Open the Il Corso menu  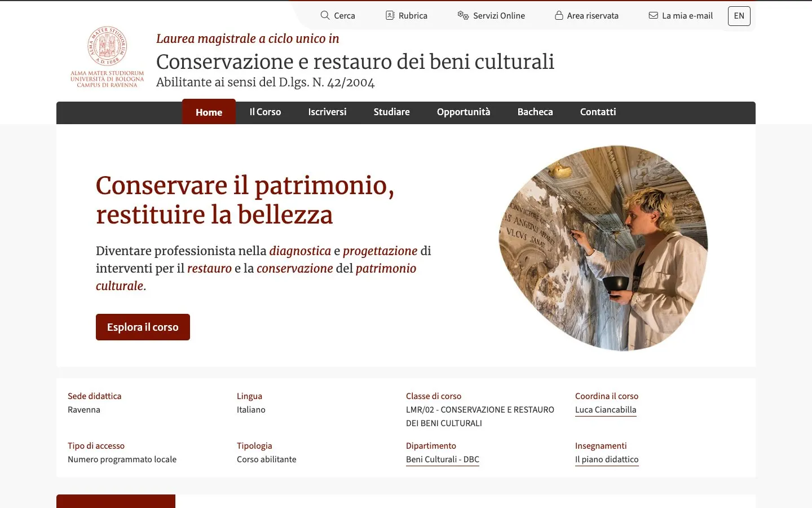coord(265,112)
